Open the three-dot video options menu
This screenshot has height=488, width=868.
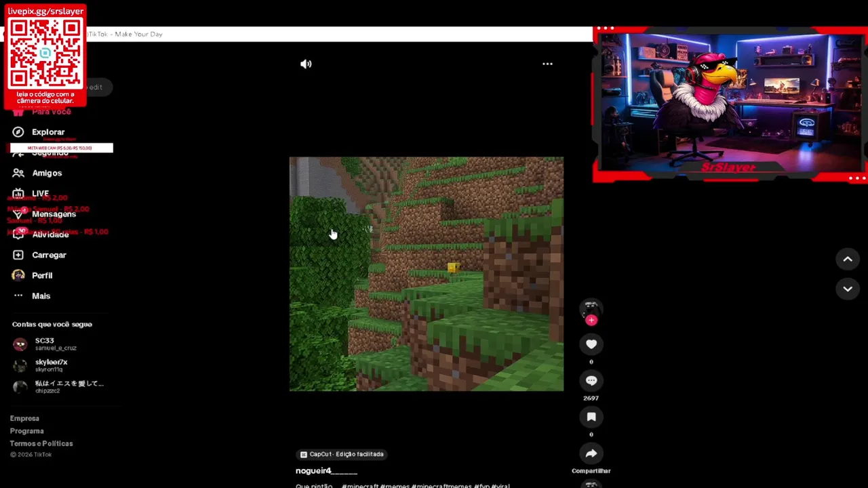pos(547,64)
